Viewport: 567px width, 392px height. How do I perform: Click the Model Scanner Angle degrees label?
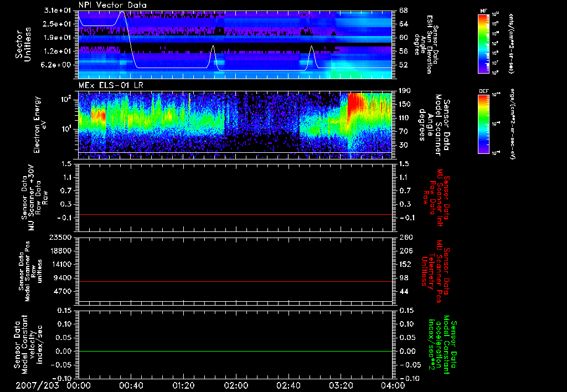point(434,125)
